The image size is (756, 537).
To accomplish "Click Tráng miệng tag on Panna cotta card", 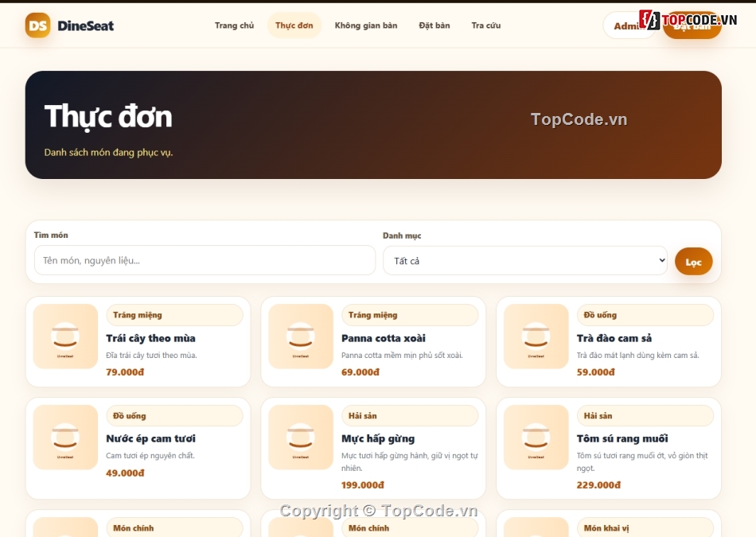I will coord(410,315).
